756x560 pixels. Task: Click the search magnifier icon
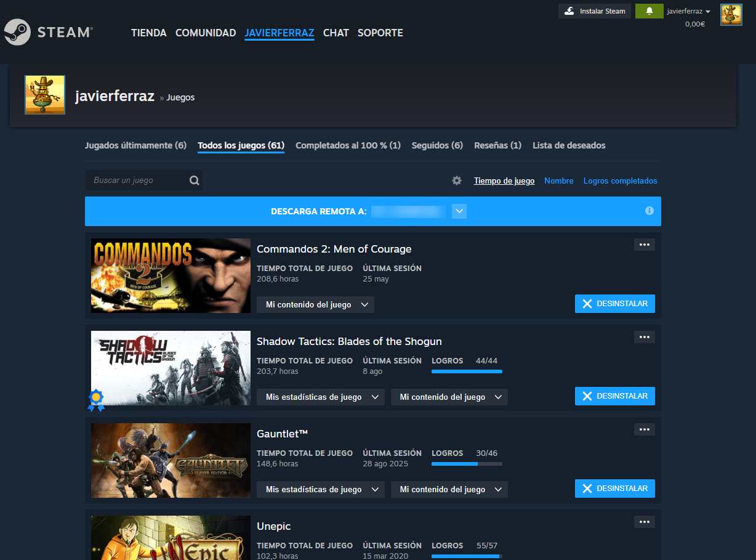195,181
